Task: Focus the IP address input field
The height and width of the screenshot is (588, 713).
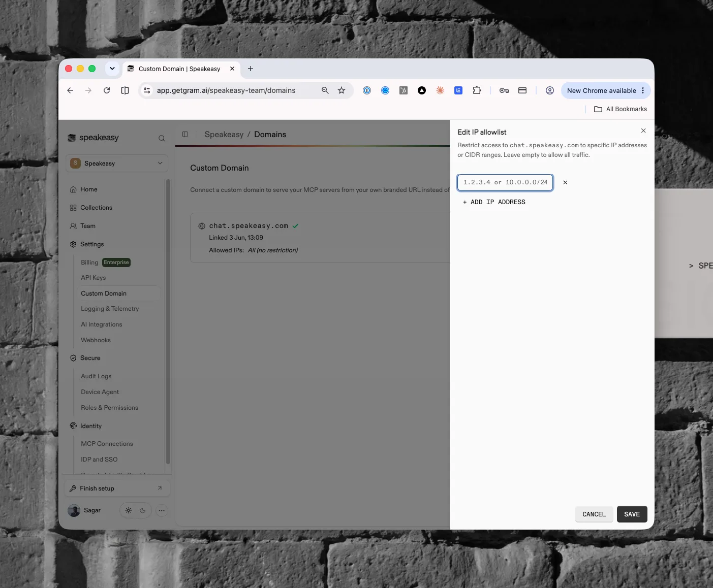Action: coord(505,182)
